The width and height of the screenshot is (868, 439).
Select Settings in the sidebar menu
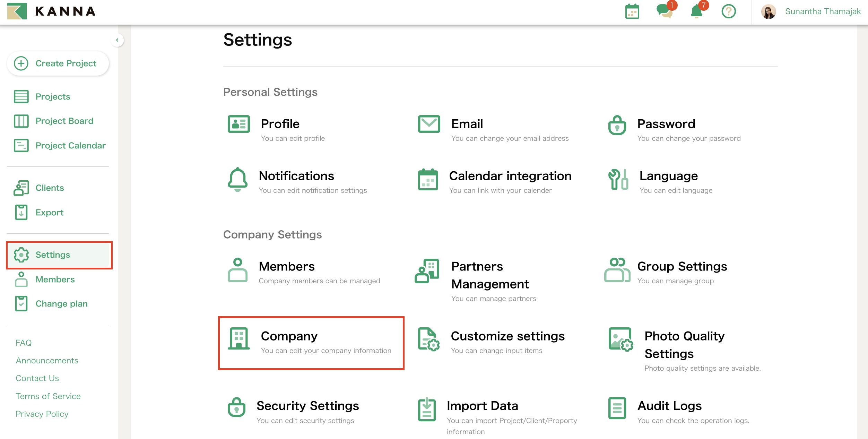pos(53,255)
